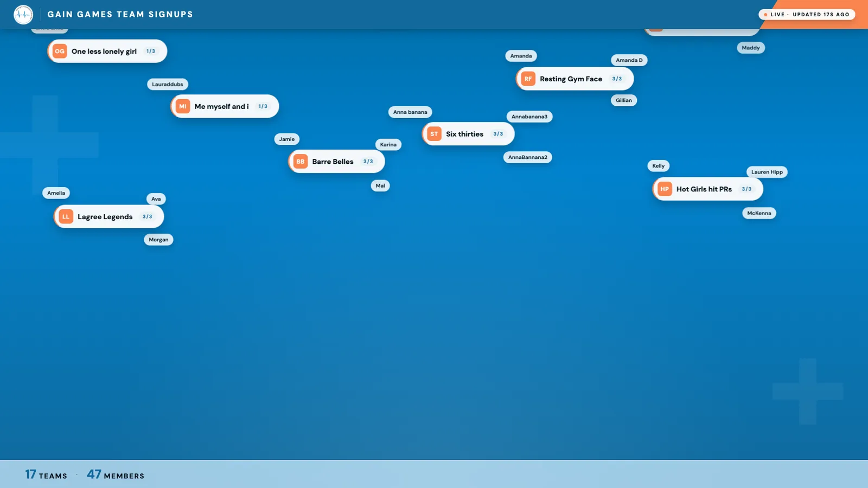Click the OG badge on One less lonely girl
This screenshot has width=868, height=488.
(x=60, y=52)
